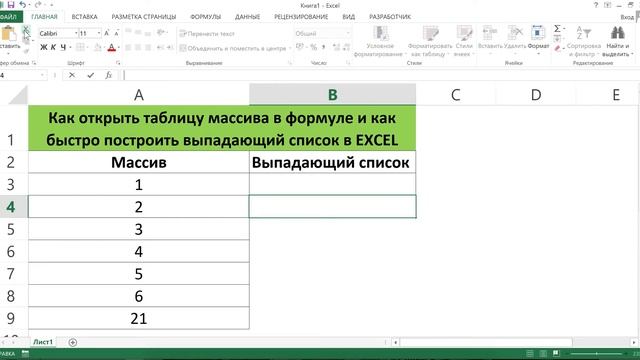The height and width of the screenshot is (360, 640).
Task: Toggle underline Ч formatting
Action: (x=63, y=47)
